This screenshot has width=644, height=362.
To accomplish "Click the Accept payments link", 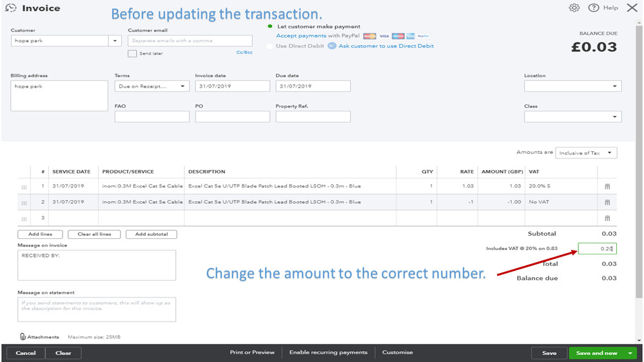I will coord(301,35).
